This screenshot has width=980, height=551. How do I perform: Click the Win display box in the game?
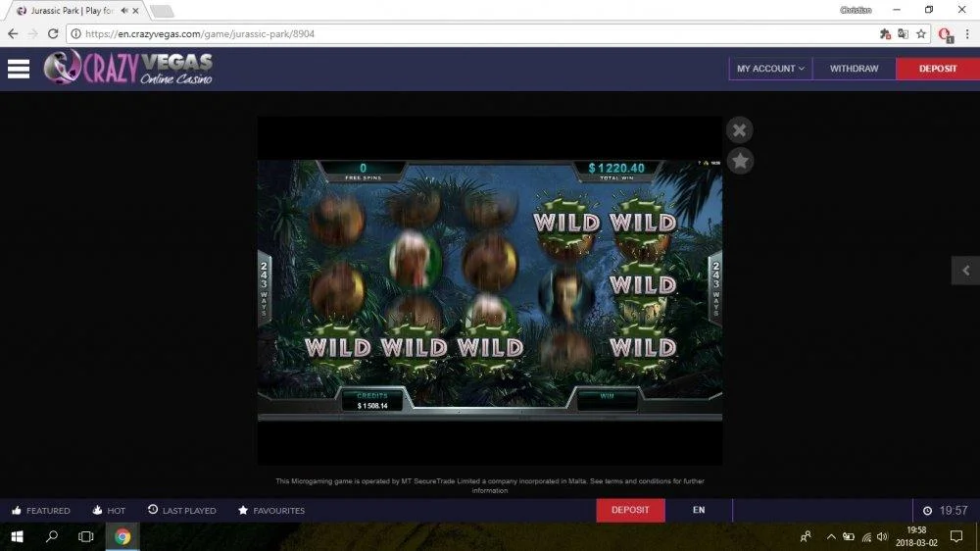607,401
